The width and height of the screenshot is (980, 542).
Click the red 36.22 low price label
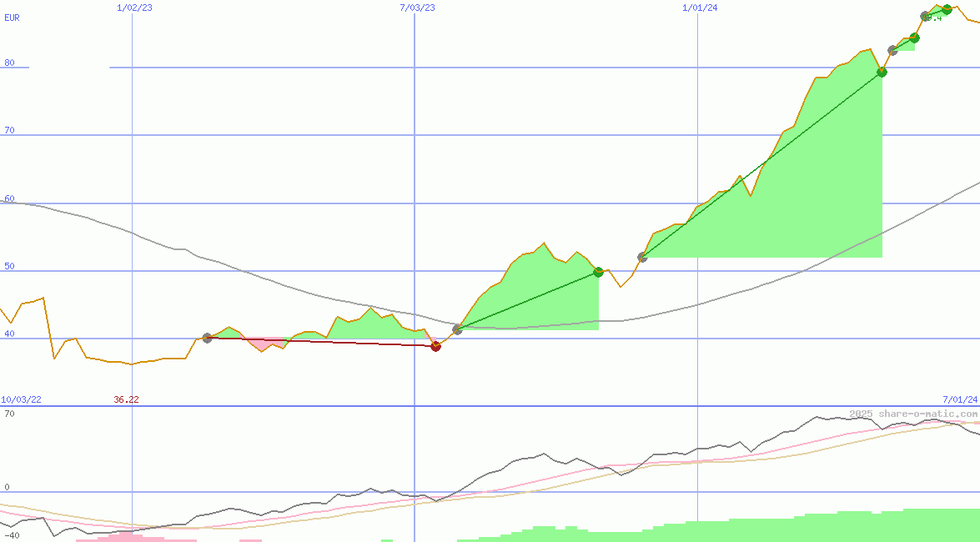pos(126,399)
